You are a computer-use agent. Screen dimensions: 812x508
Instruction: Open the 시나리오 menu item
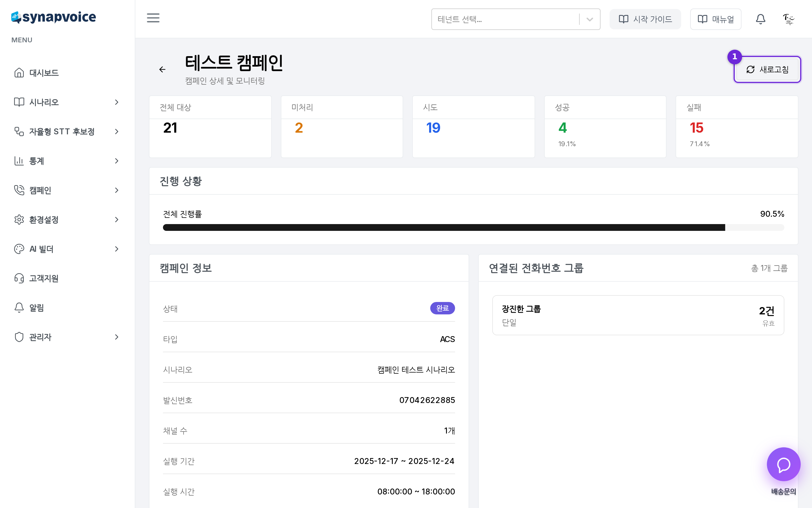tap(67, 102)
